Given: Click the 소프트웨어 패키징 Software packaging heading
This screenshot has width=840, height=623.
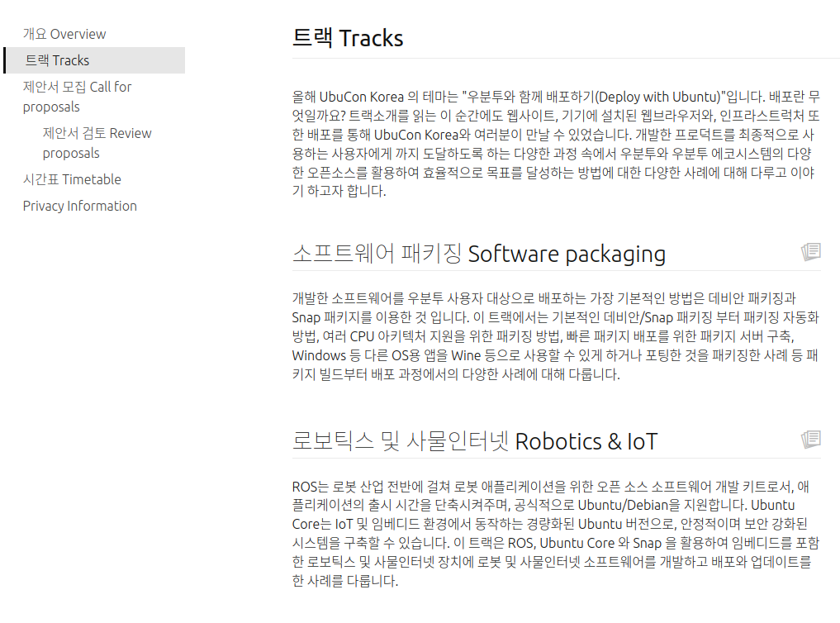Looking at the screenshot, I should [x=479, y=253].
